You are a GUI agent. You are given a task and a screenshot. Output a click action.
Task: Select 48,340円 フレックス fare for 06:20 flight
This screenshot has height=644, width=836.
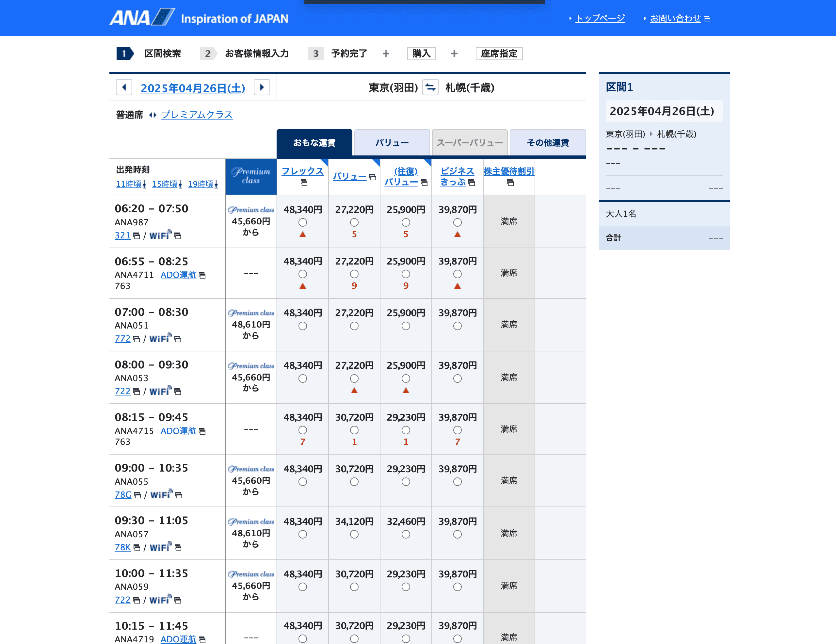tap(302, 222)
